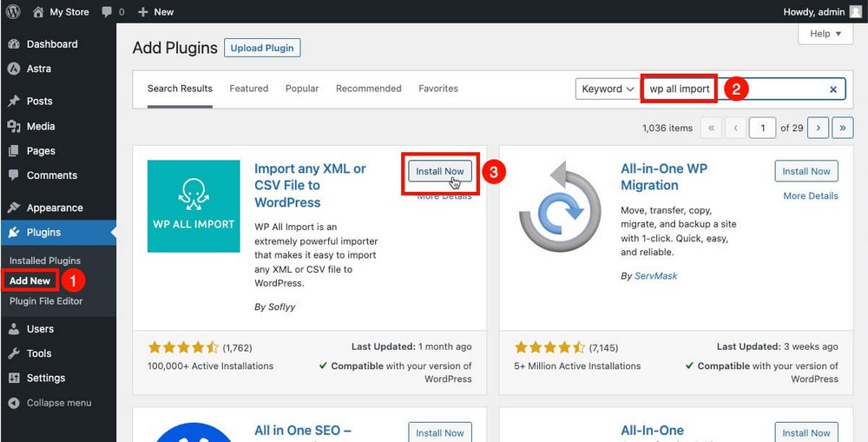Click the WordPress logo in admin bar
Screen dimensions: 868x442
tap(13, 12)
